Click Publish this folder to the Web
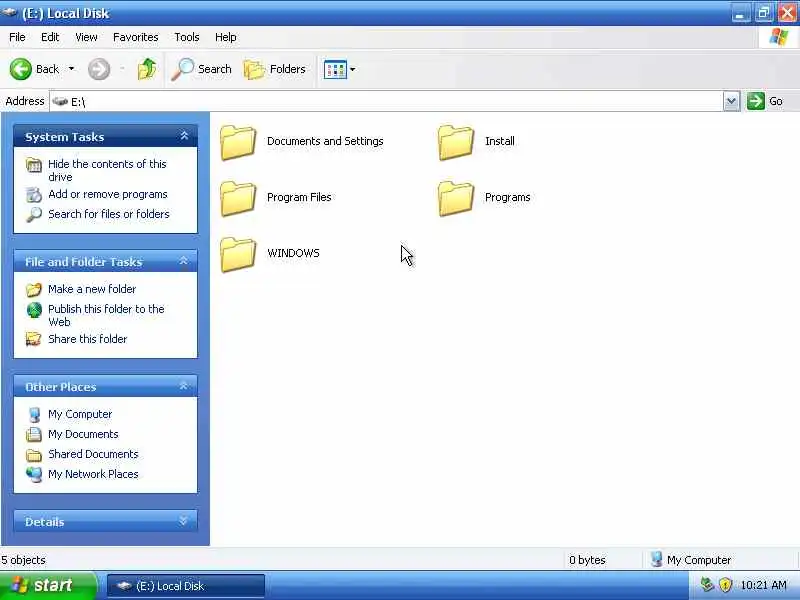800x600 pixels. click(x=106, y=315)
